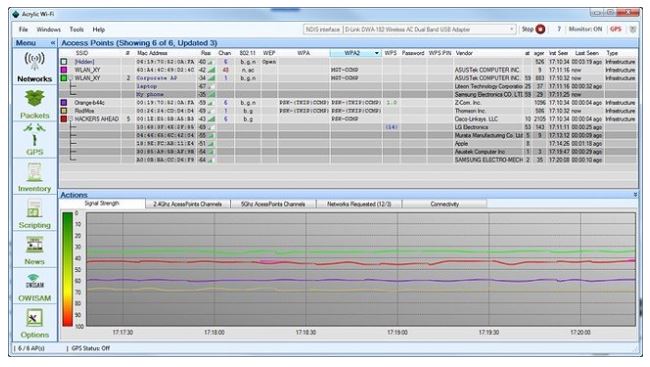Image resolution: width=650 pixels, height=367 pixels.
Task: Expand the NDIS interface adapter dropdown
Action: point(512,29)
